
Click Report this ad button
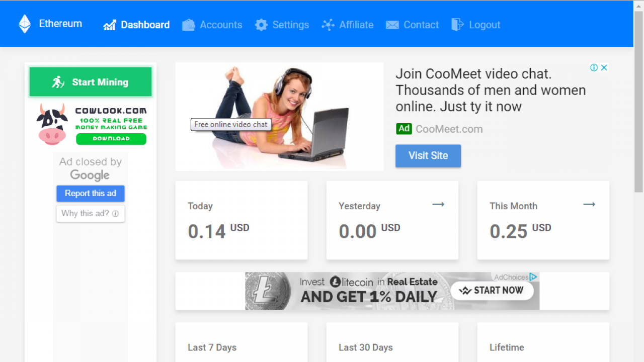91,194
